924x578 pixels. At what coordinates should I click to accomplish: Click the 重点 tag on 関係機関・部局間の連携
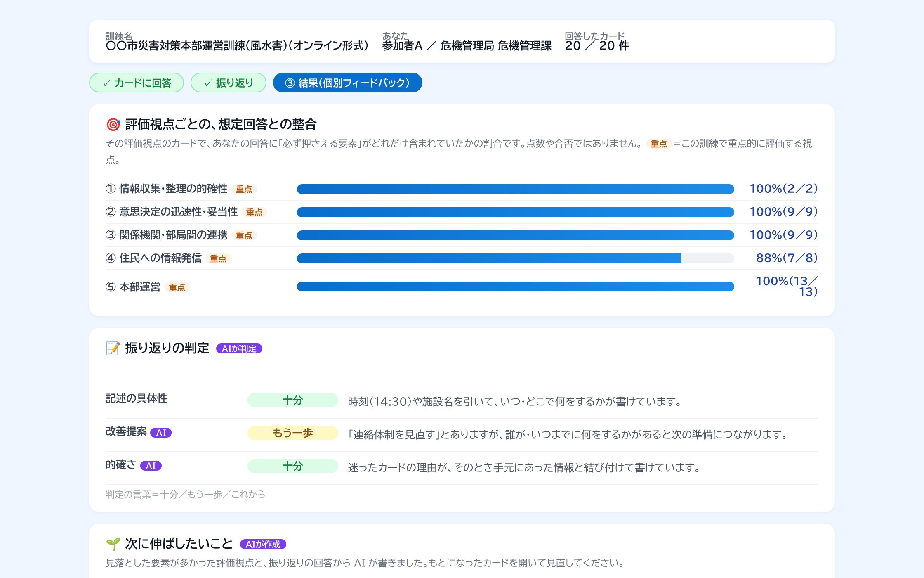coord(244,235)
